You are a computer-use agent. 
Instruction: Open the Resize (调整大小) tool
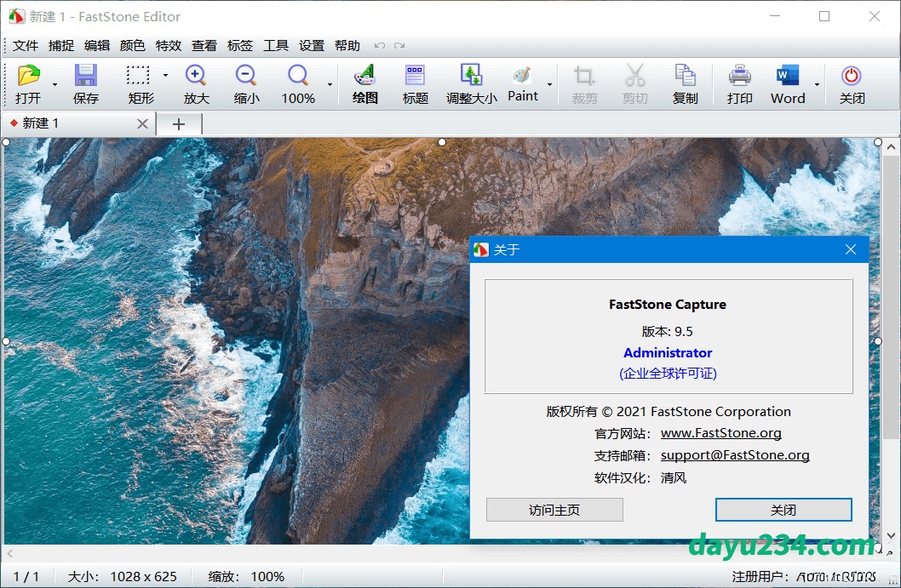471,77
